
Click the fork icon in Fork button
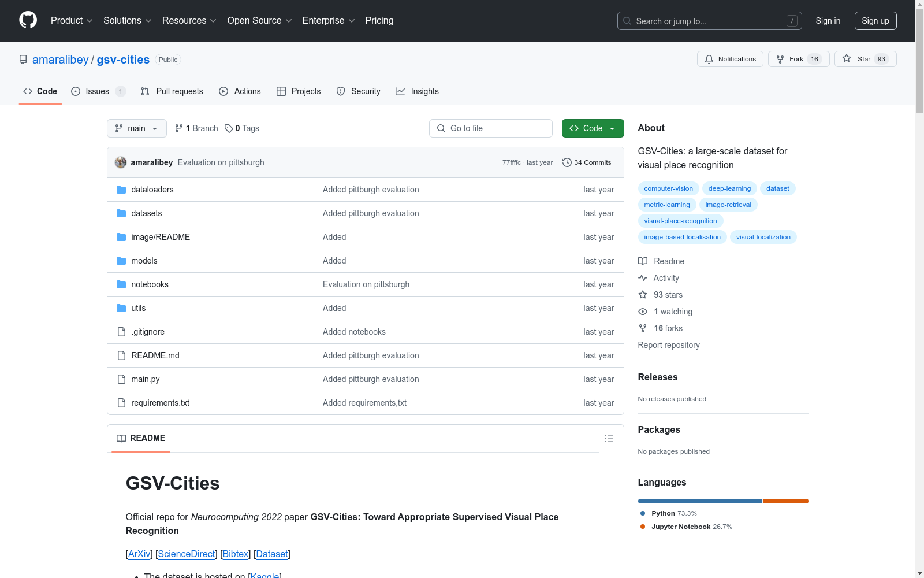(x=780, y=59)
